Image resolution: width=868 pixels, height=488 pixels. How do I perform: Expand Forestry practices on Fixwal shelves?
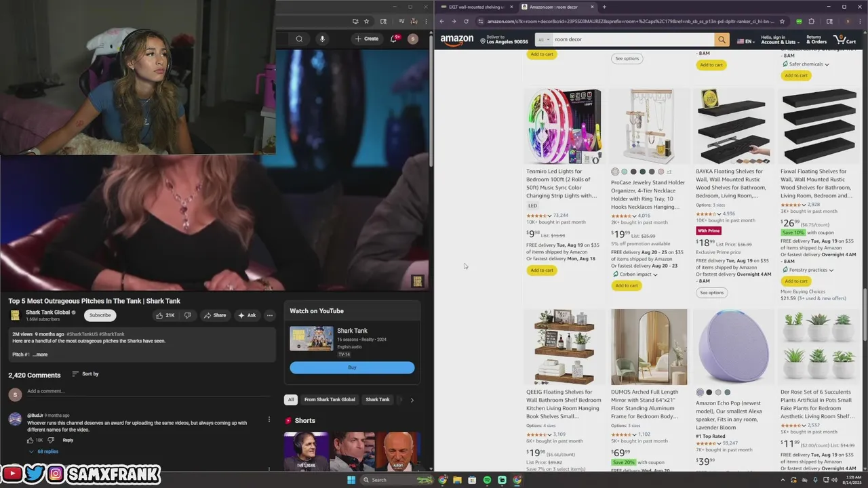pyautogui.click(x=808, y=270)
